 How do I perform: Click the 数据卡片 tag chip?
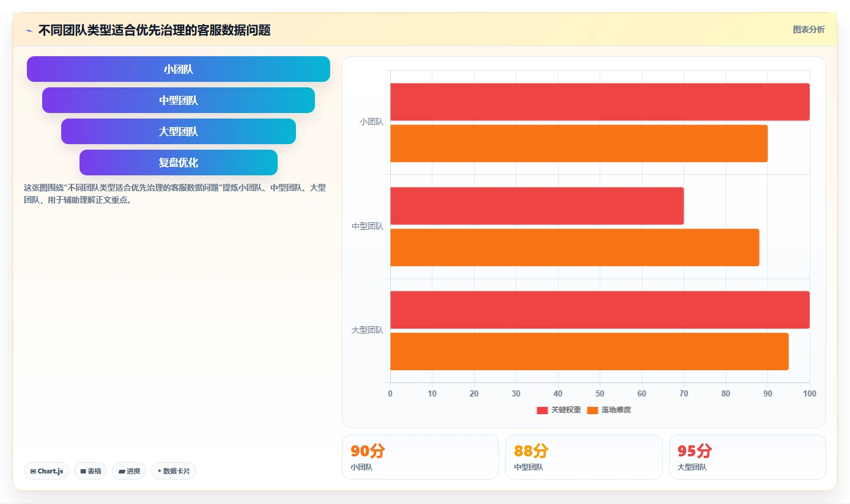click(x=174, y=471)
